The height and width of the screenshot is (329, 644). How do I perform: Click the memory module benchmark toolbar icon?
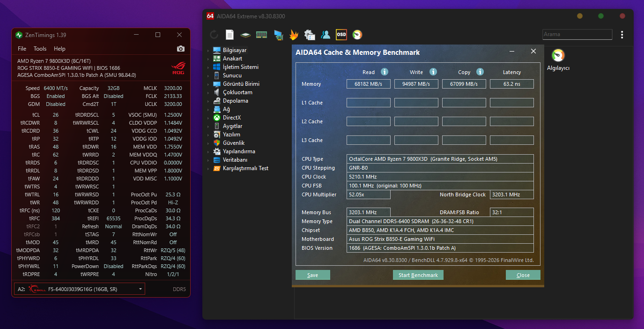[x=261, y=34]
